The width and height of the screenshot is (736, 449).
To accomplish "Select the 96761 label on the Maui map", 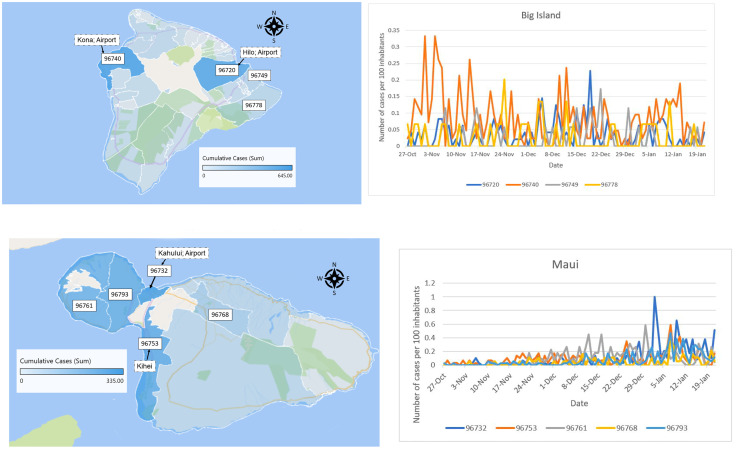I will pyautogui.click(x=84, y=305).
